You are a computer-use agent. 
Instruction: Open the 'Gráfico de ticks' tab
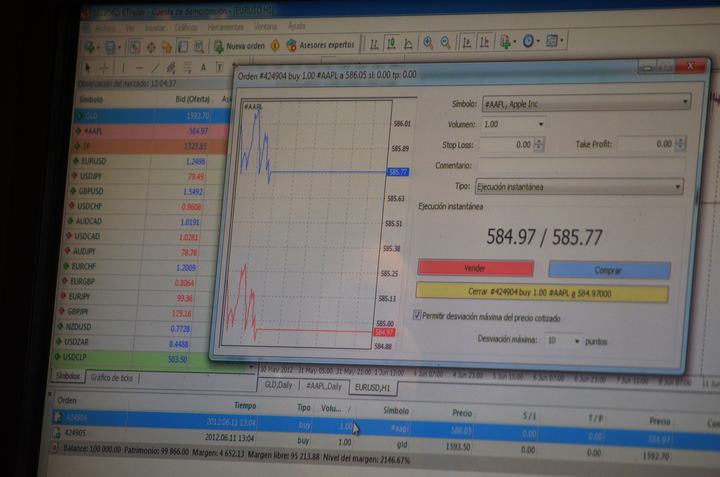[x=111, y=377]
